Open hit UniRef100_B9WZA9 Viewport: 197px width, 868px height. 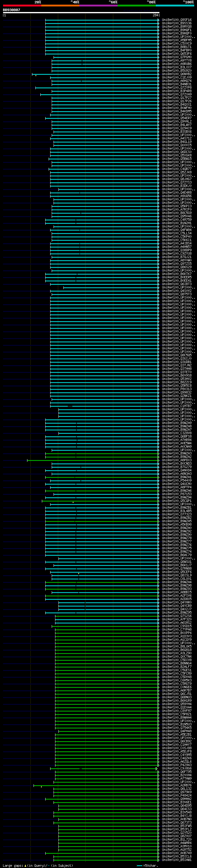tap(177, 423)
